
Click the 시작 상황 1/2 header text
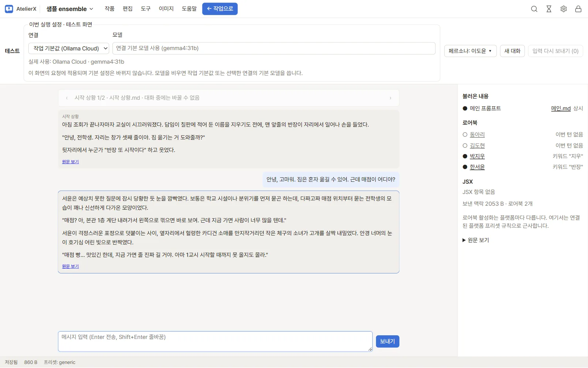[x=137, y=98]
